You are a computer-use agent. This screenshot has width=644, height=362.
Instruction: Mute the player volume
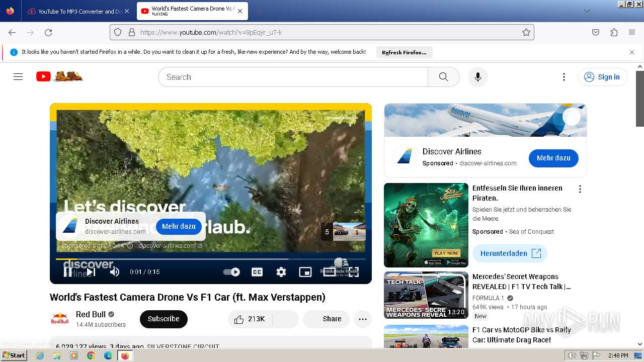(x=115, y=272)
